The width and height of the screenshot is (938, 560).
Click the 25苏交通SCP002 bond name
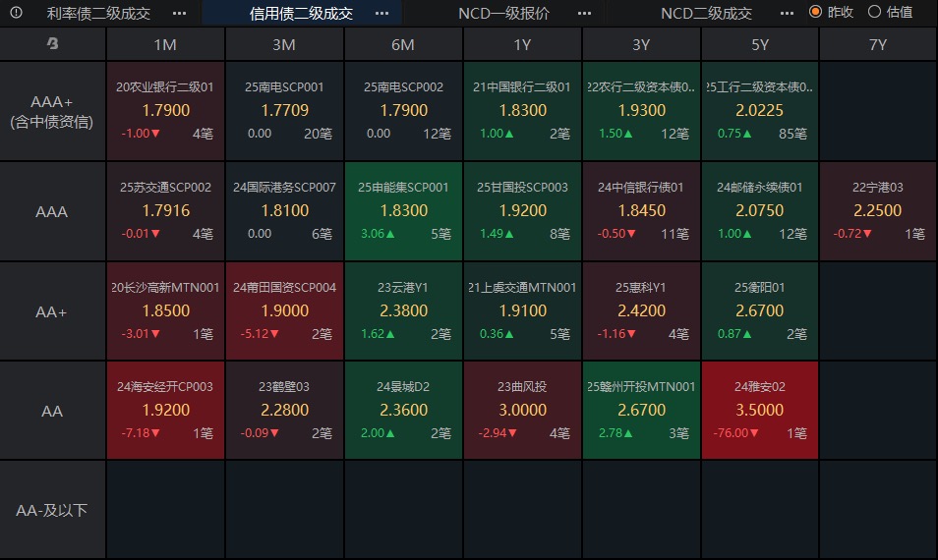pos(166,188)
